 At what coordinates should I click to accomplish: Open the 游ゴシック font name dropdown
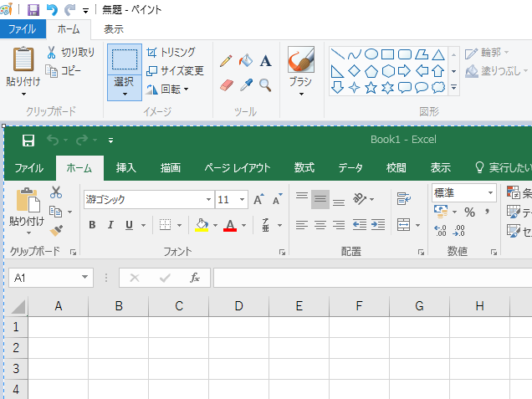pos(208,200)
